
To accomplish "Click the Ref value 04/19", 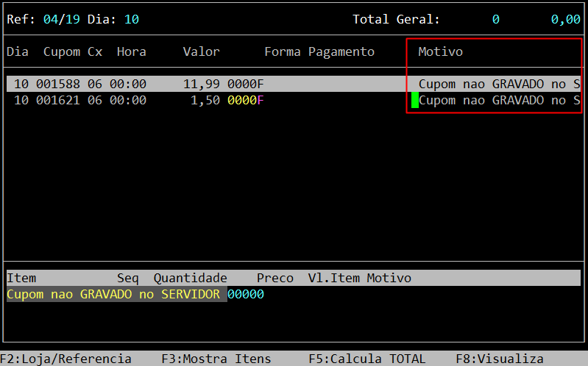I will [x=62, y=19].
